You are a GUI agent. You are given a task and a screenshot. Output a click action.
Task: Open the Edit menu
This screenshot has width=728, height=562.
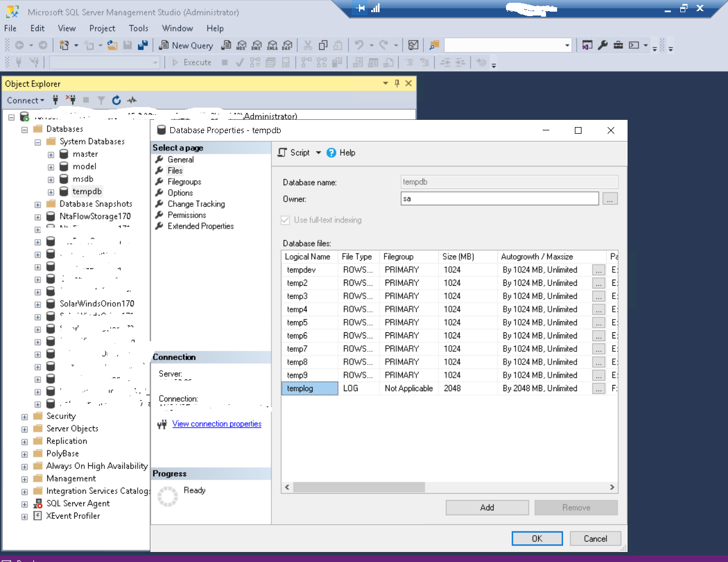pos(38,28)
